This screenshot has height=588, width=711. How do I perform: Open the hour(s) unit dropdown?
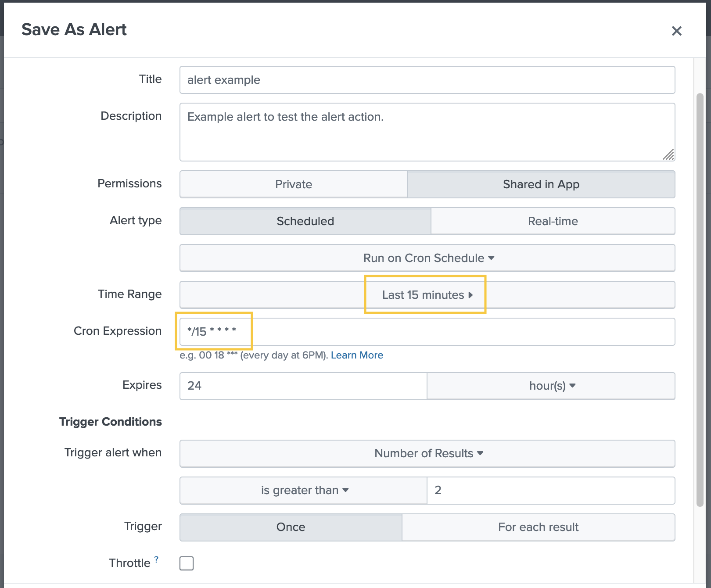pos(551,386)
